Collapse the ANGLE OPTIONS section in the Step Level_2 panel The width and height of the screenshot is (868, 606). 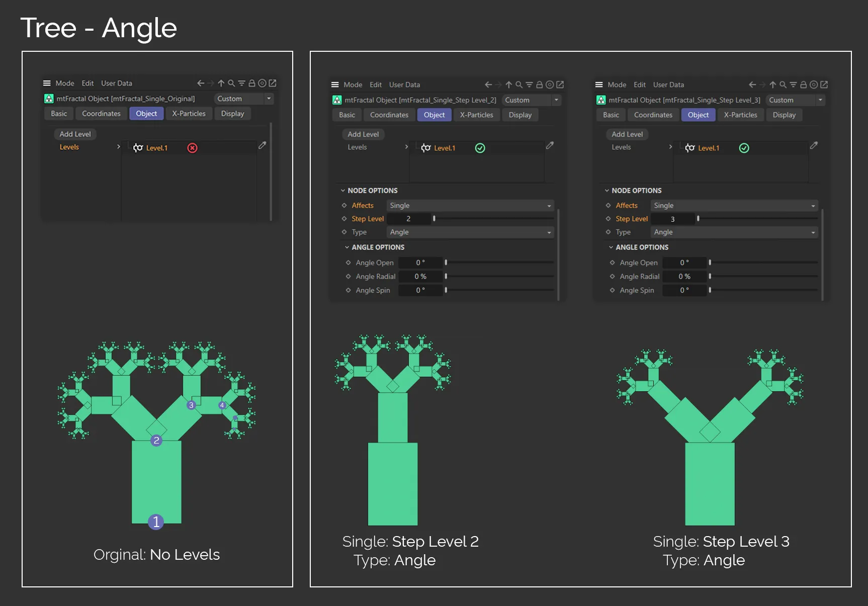[347, 247]
